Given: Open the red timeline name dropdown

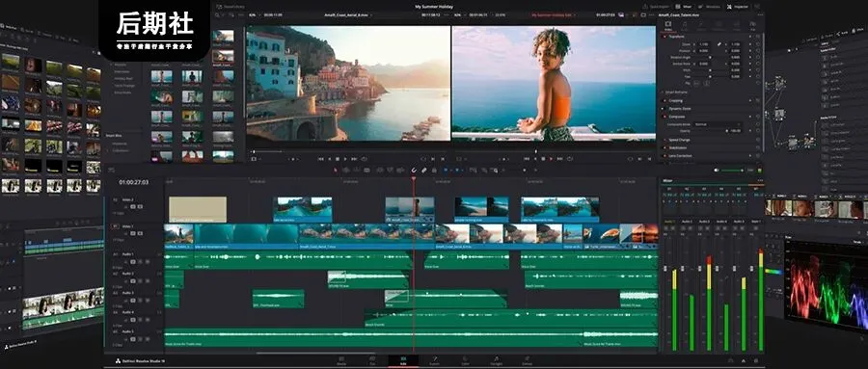Looking at the screenshot, I should pyautogui.click(x=554, y=14).
